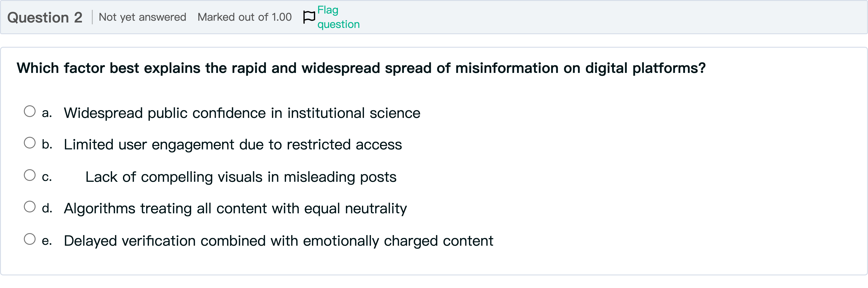868x288 pixels.
Task: Click the misinformation question prompt text
Action: [361, 68]
